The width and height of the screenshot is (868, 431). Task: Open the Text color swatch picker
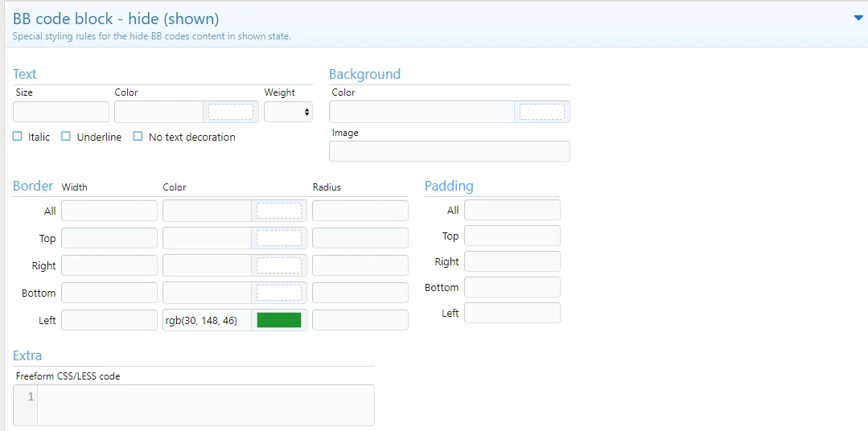(x=230, y=112)
